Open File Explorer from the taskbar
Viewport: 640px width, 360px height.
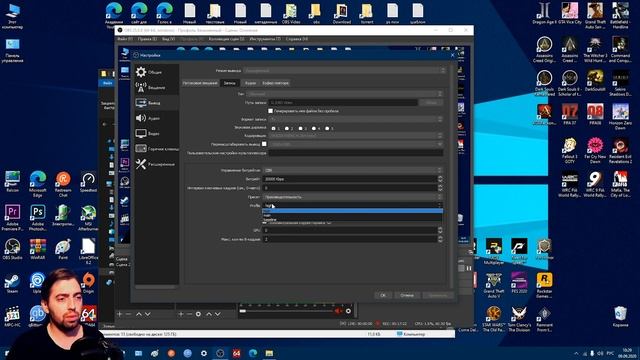click(x=269, y=353)
